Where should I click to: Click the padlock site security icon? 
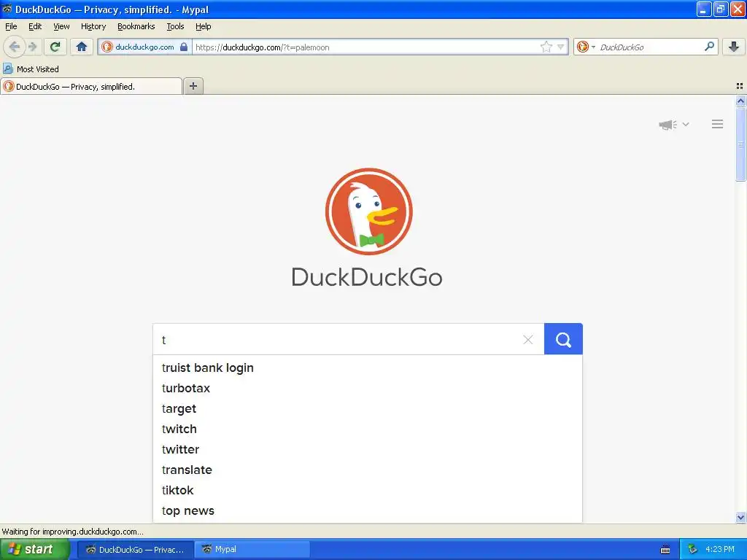pos(184,47)
